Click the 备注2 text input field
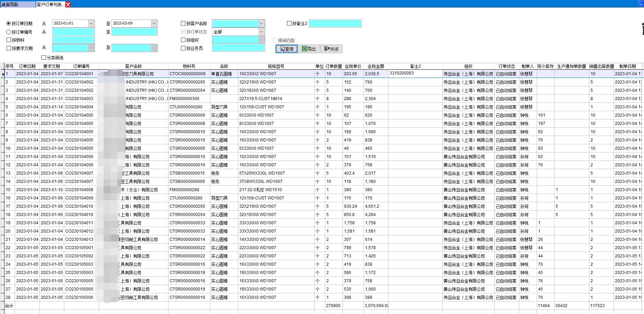The height and width of the screenshot is (314, 644). tap(335, 23)
